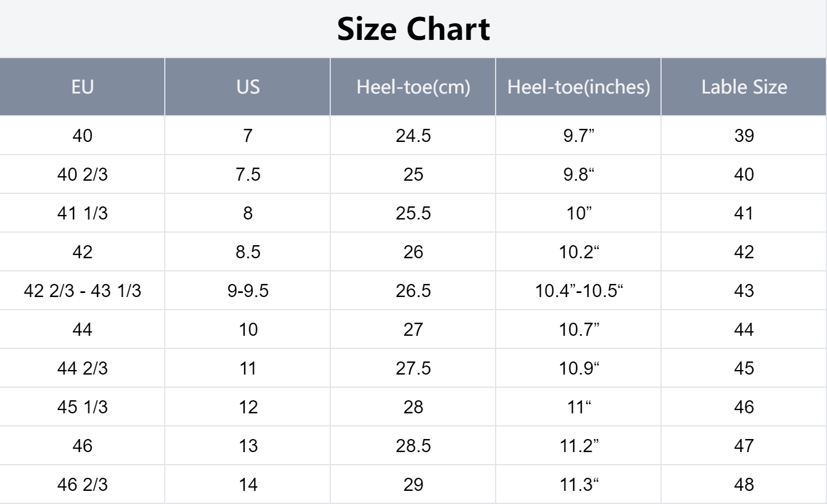Click the Heel-toe(inches) column header
Image resolution: width=827 pixels, height=504 pixels.
[578, 87]
